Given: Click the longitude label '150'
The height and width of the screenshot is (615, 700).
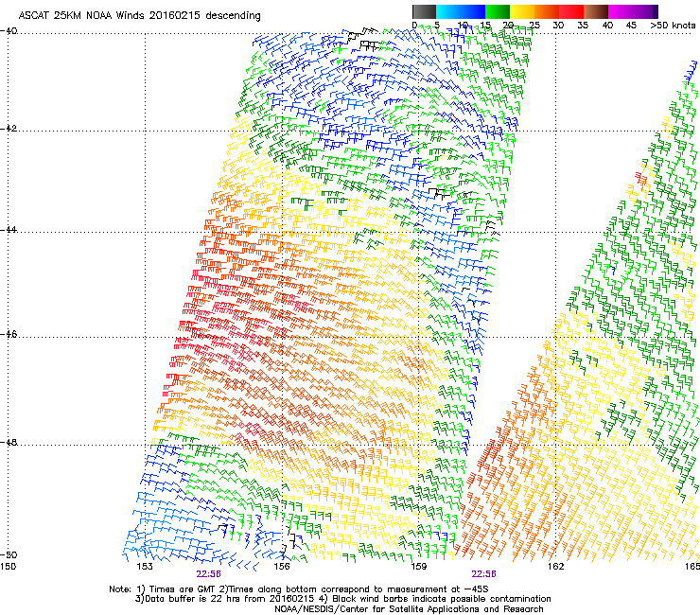Looking at the screenshot, I should 8,567.
